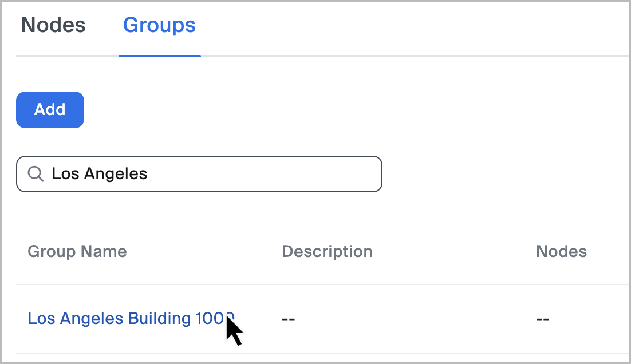Click the Description cell dashes in the row
631x364 pixels.
288,319
